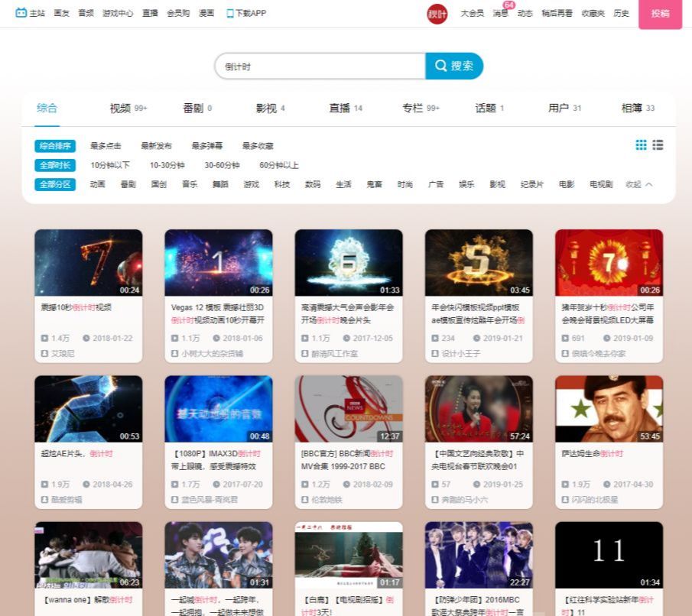Sort results by 最多弹幕
692x616 pixels.
pos(207,146)
